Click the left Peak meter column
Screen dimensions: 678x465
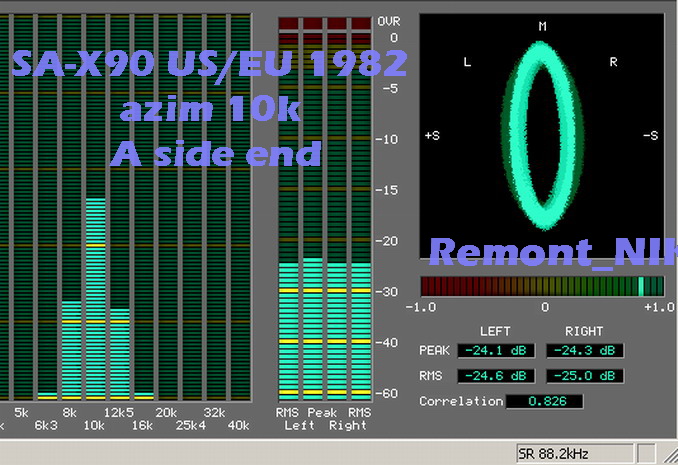tap(312, 328)
